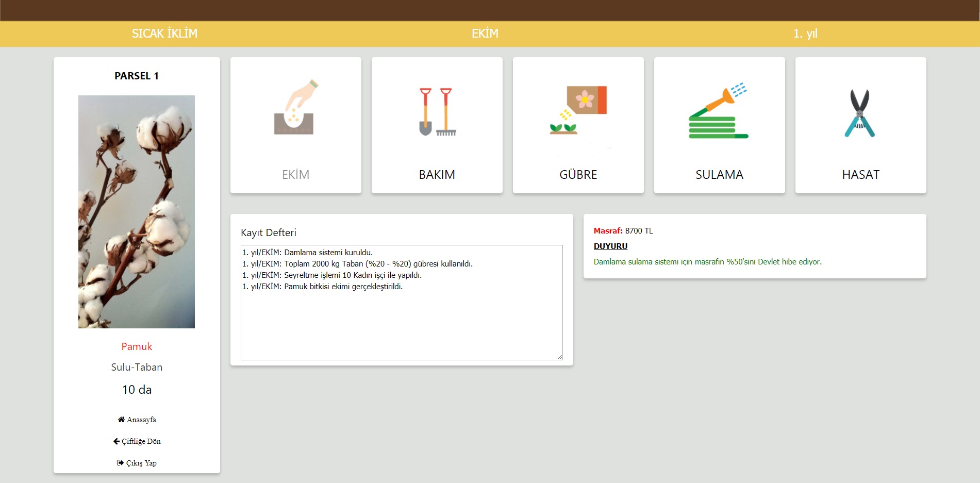
Task: Click the greyed-out EKİM card label
Action: (x=295, y=175)
